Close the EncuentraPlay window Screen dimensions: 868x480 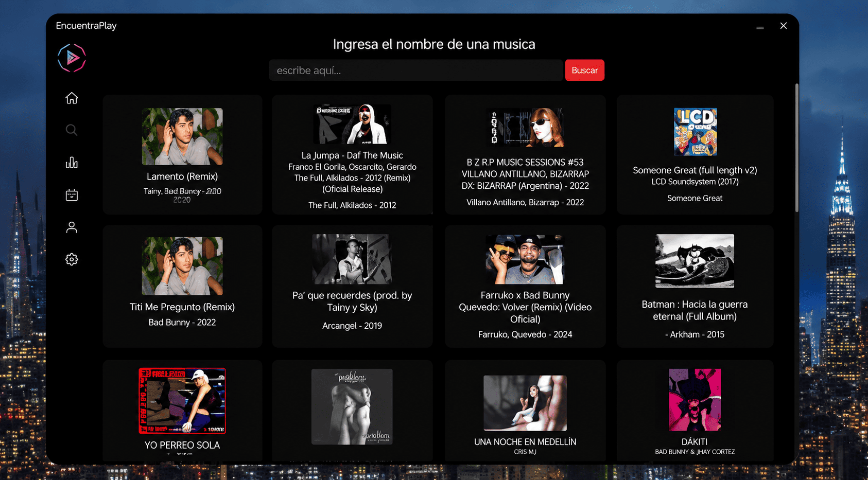(x=784, y=26)
